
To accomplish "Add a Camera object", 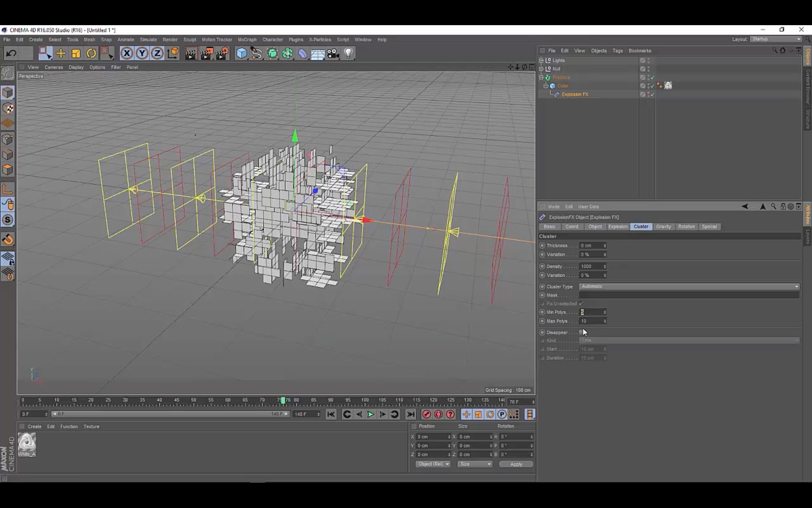I will coord(333,53).
